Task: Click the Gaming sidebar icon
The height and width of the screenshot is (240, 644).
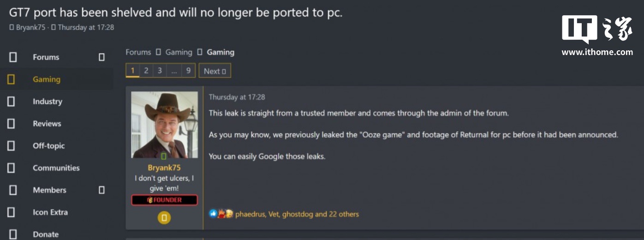Action: point(11,79)
